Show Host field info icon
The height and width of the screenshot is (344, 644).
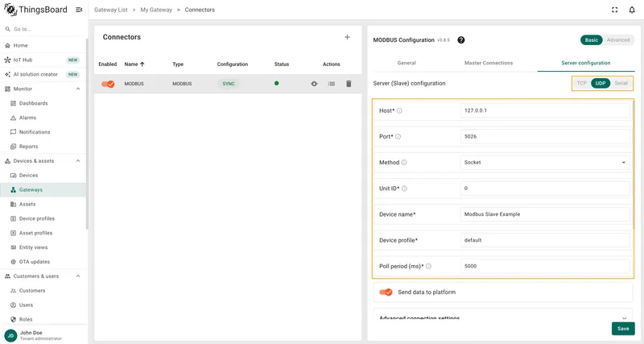[399, 110]
